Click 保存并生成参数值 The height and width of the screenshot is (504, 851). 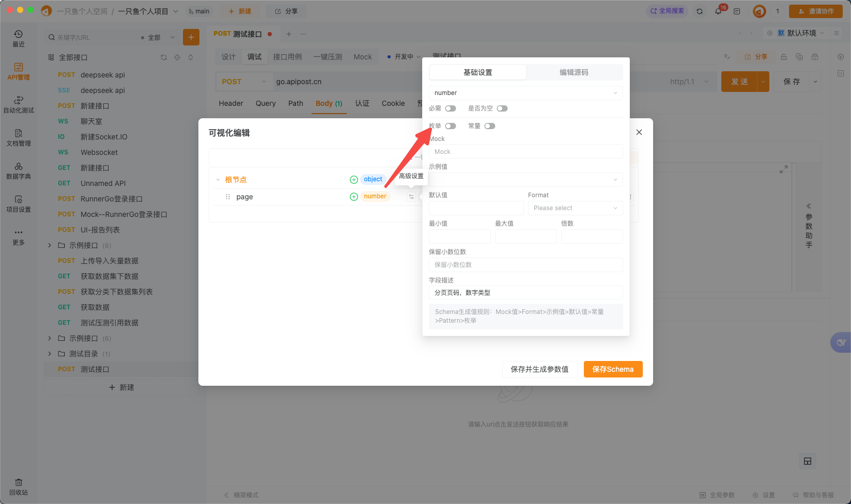539,369
